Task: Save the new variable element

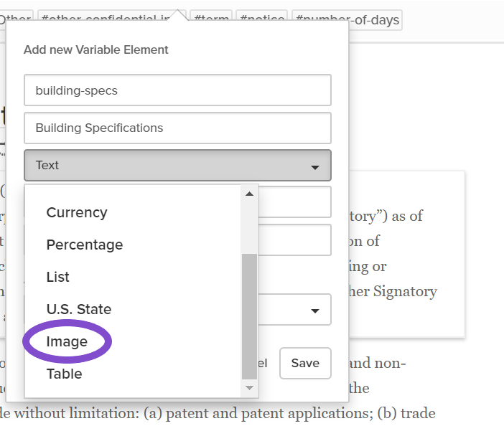Action: [x=305, y=363]
